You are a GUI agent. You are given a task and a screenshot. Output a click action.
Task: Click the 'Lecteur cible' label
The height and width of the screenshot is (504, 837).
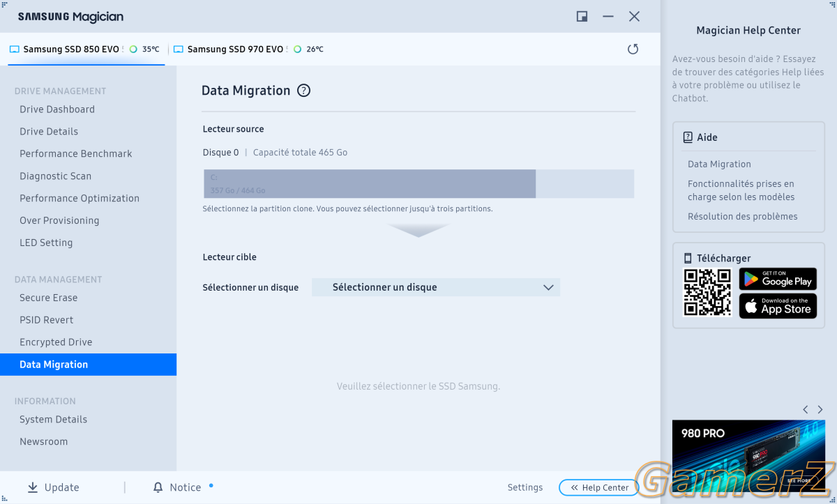(x=229, y=257)
